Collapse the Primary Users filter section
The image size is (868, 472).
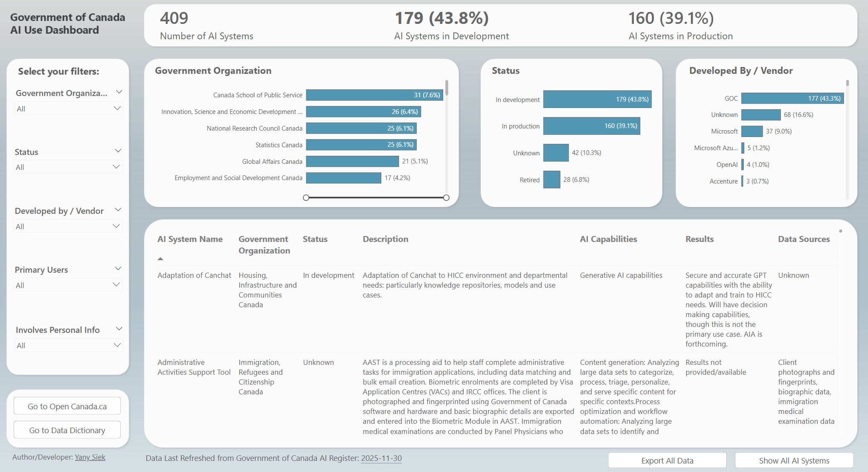(119, 268)
